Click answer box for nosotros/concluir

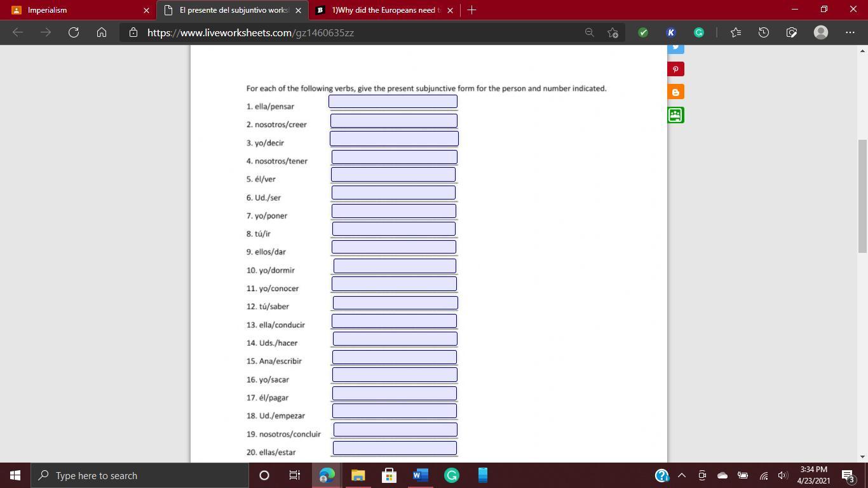tap(395, 430)
